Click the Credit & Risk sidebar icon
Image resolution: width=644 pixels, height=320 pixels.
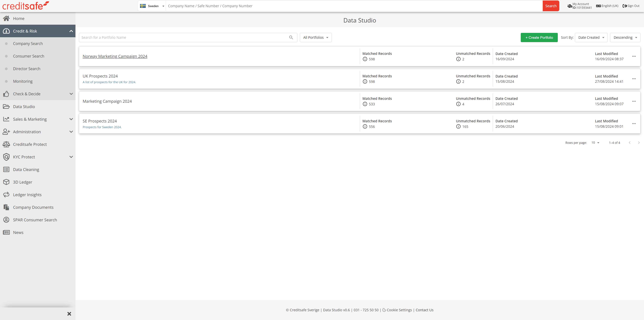(6, 31)
